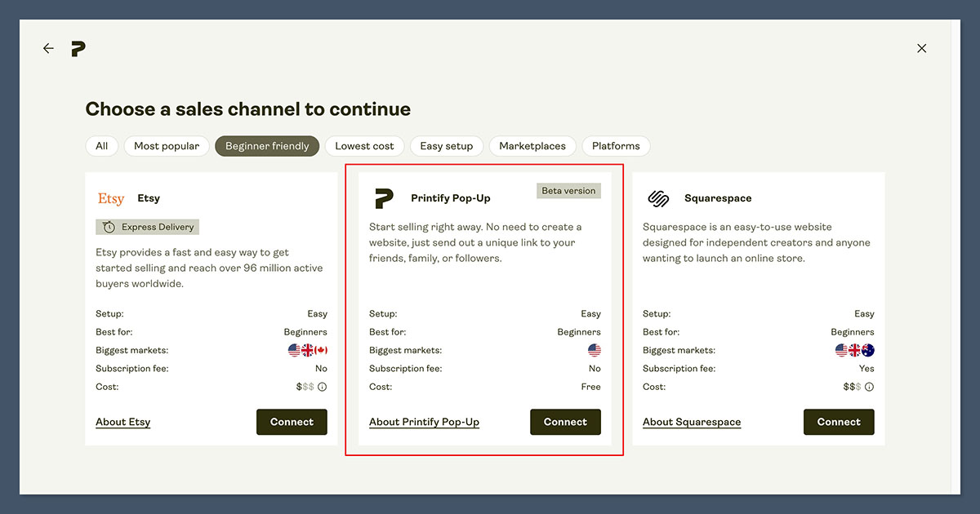Click 'Biggest markets:' label in Printify Pop-Up card
Image resolution: width=980 pixels, height=514 pixels.
405,351
